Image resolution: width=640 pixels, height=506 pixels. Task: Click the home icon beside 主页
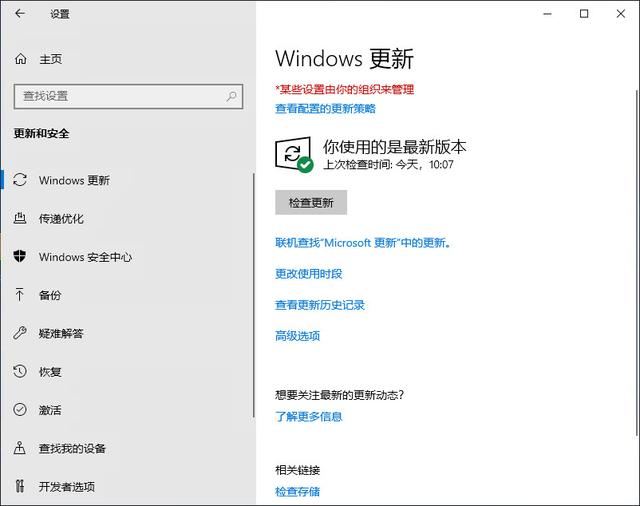(x=20, y=59)
